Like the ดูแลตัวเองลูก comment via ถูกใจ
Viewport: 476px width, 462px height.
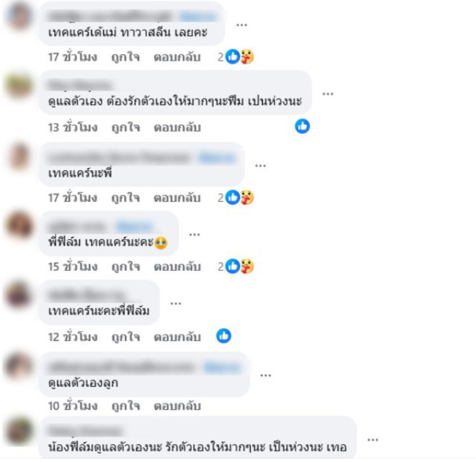click(125, 406)
